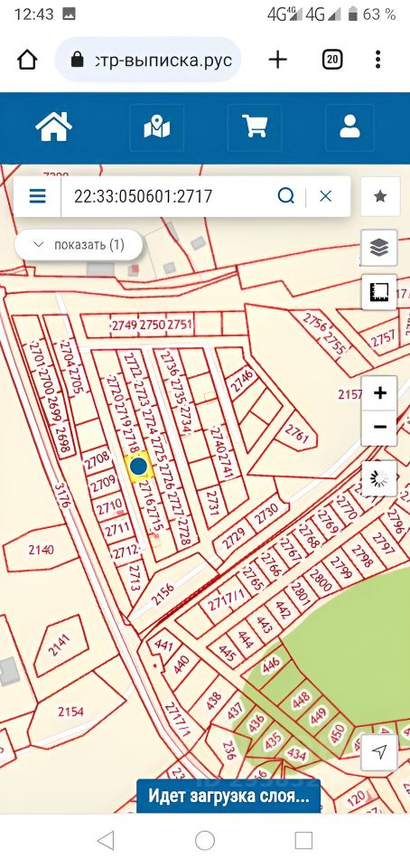Screen dimensions: 410x868
Task: Open the browser three-dot menu
Action: click(378, 60)
